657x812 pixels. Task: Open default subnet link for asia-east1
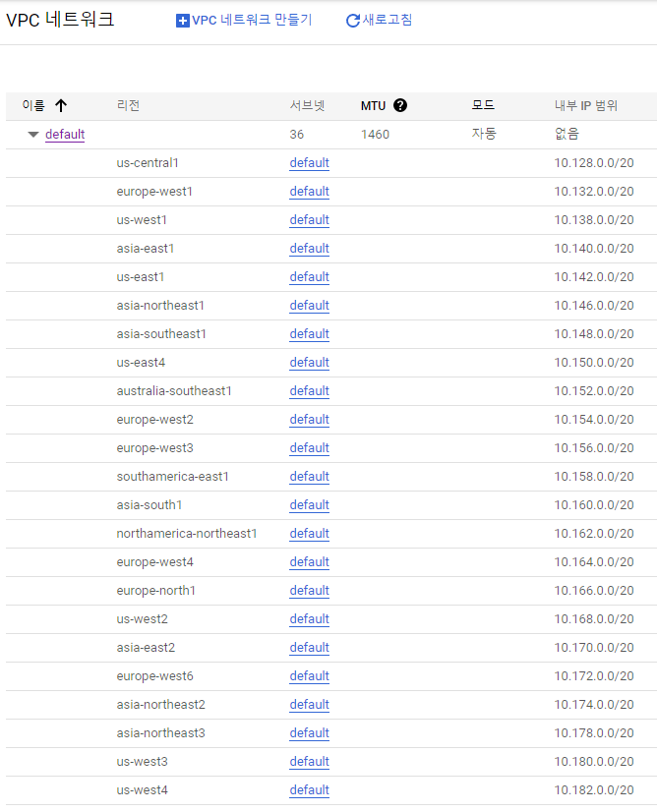310,248
